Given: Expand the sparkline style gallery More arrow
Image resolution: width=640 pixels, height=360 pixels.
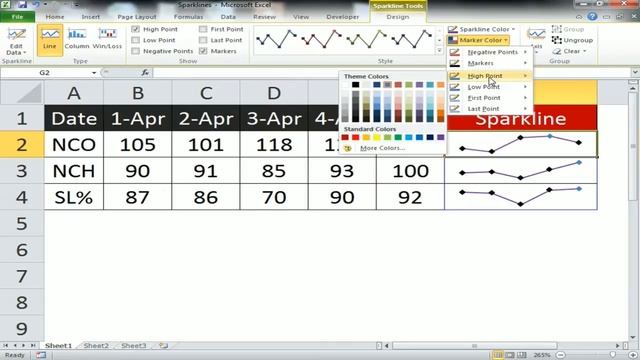Looking at the screenshot, I should click(x=439, y=51).
